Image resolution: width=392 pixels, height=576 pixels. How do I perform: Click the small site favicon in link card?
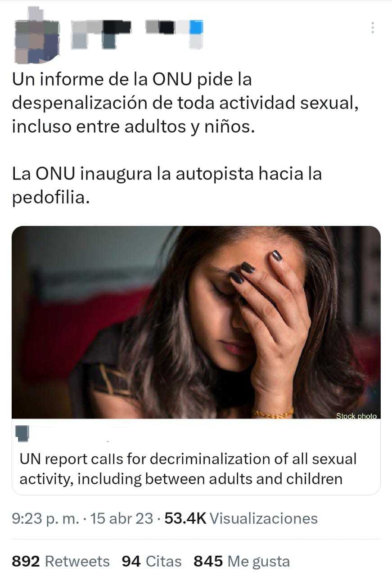pyautogui.click(x=22, y=433)
